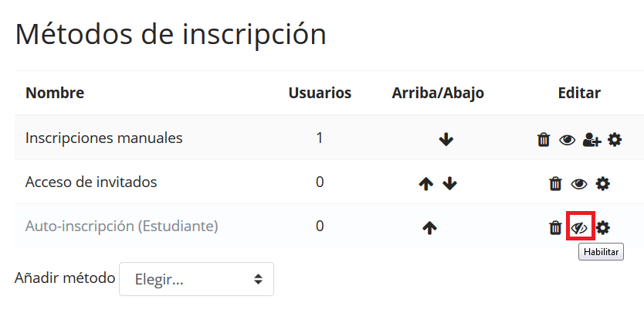644x310 pixels.
Task: Click the Acceso de invitados row name
Action: pyautogui.click(x=91, y=182)
